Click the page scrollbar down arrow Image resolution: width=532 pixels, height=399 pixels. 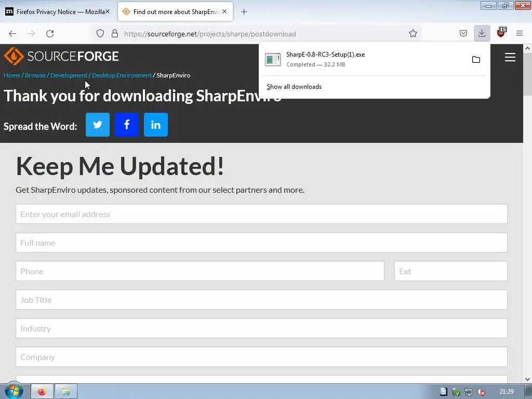pos(527,379)
